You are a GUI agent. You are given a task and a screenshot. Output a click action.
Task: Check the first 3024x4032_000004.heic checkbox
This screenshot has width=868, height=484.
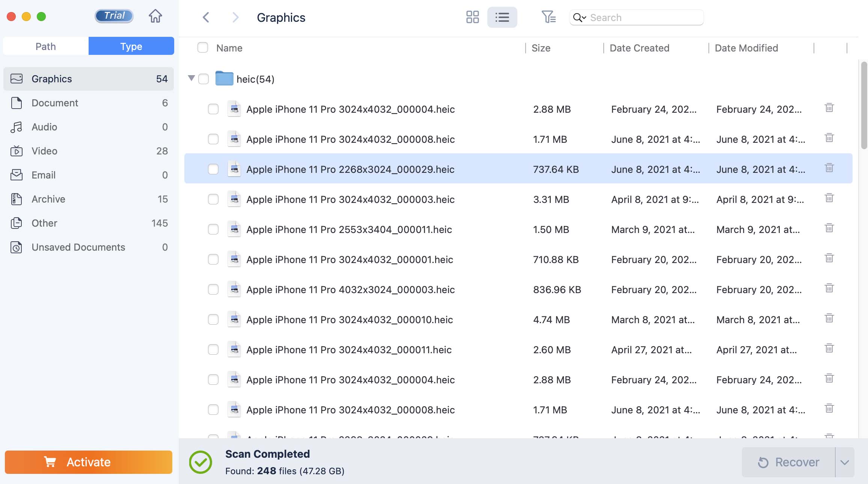pyautogui.click(x=213, y=109)
